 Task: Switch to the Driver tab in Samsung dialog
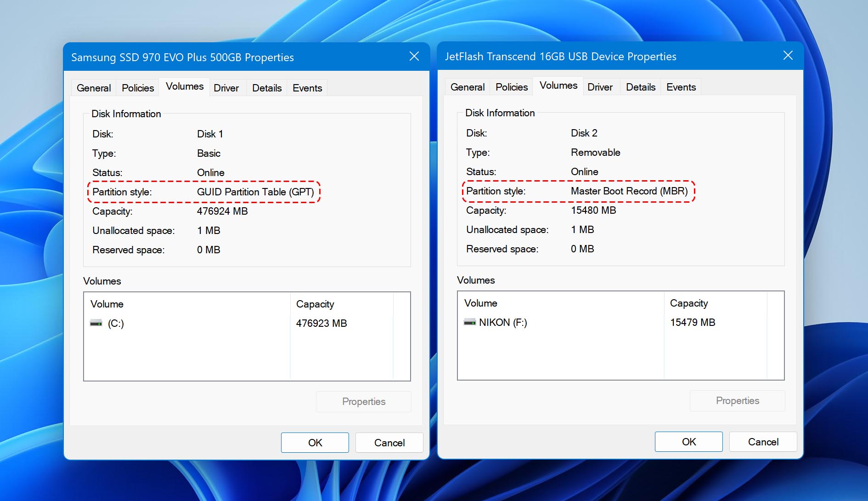click(227, 88)
